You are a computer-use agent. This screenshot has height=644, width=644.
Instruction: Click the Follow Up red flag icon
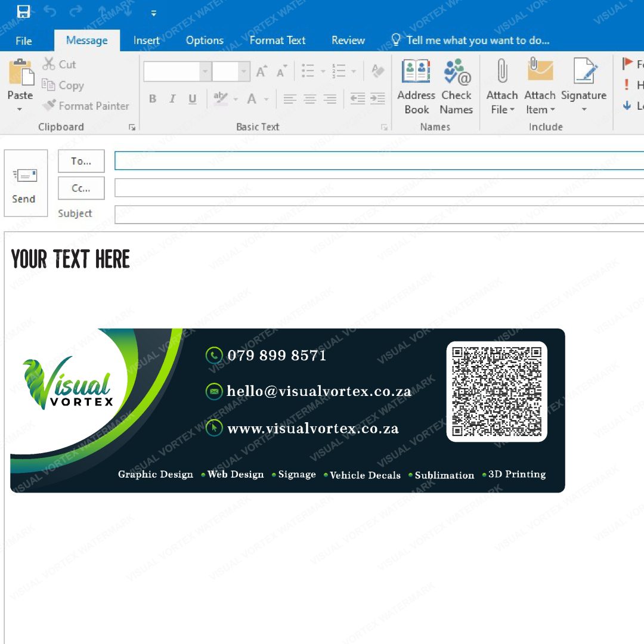pos(627,63)
